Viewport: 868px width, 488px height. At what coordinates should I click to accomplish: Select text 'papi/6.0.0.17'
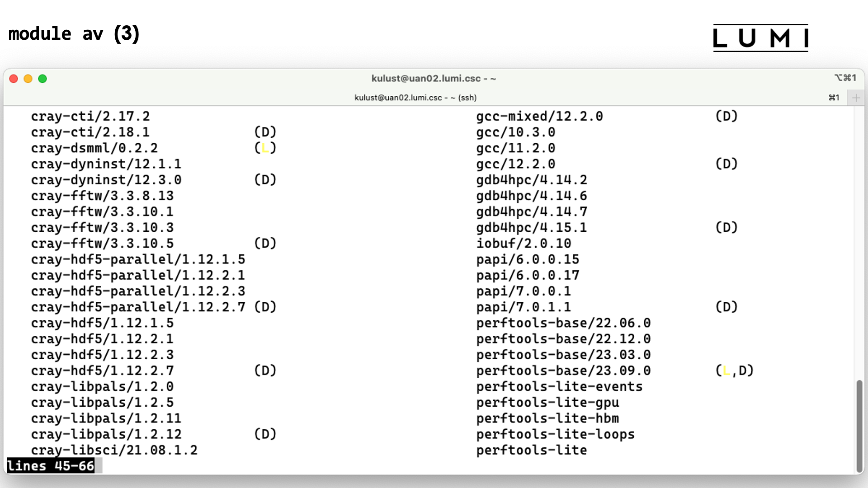click(x=528, y=275)
